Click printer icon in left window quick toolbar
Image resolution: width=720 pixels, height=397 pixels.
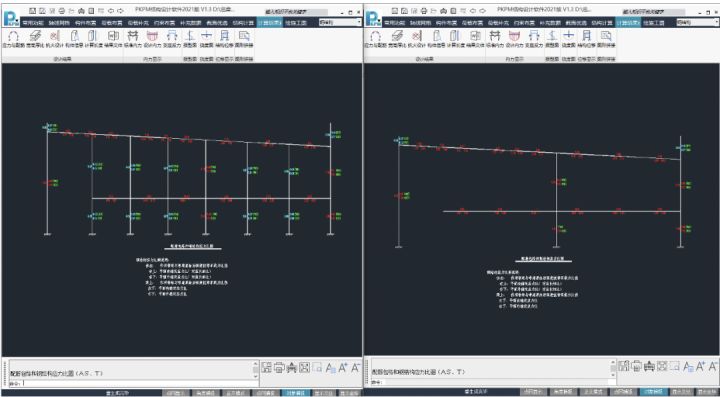pyautogui.click(x=61, y=11)
